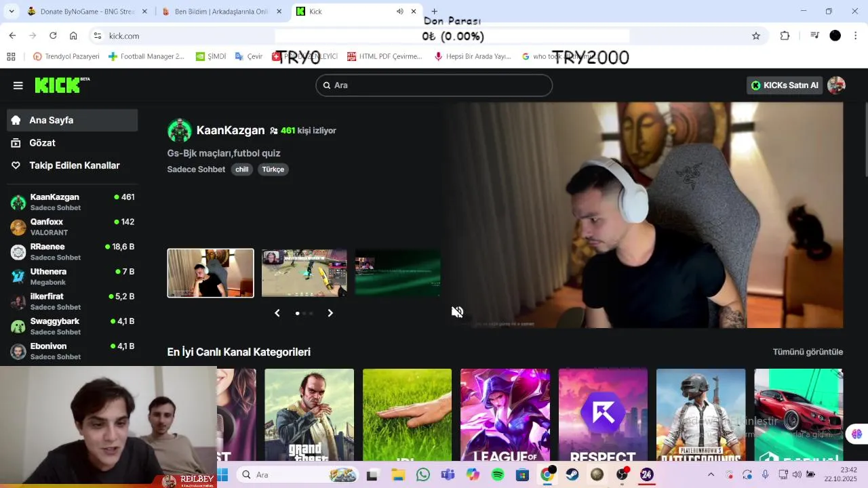The height and width of the screenshot is (488, 868).
Task: Click the Windows Start button
Action: coord(222,474)
